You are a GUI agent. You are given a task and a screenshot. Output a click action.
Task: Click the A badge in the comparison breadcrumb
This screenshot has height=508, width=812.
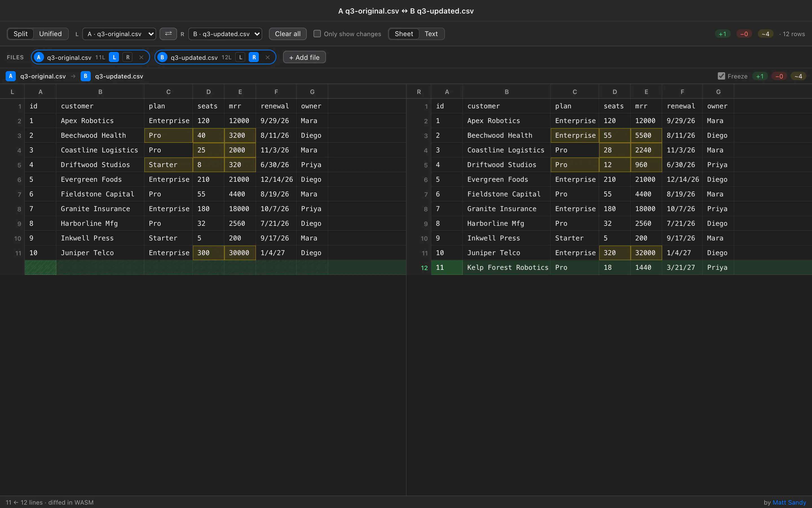[11, 76]
